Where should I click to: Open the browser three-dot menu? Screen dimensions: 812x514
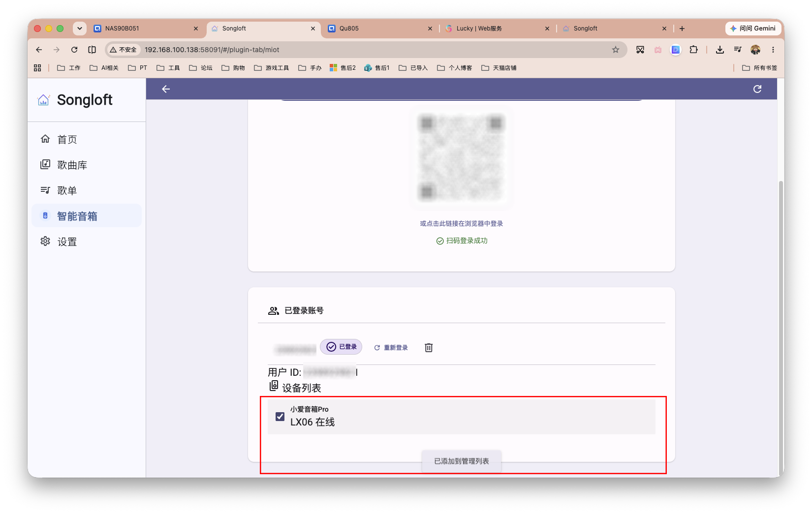[x=773, y=50]
